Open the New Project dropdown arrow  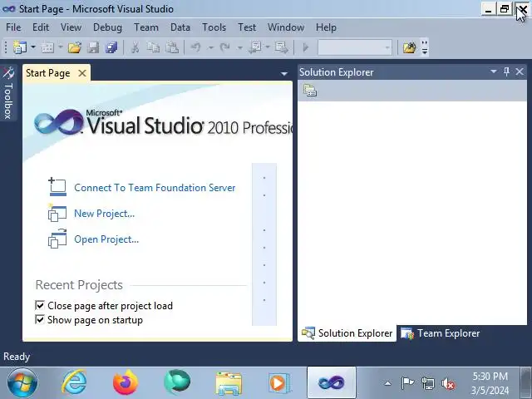[x=33, y=47]
